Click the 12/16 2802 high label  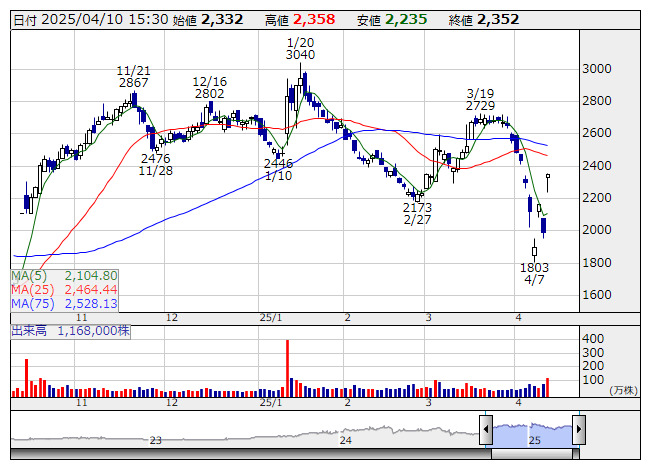[209, 88]
